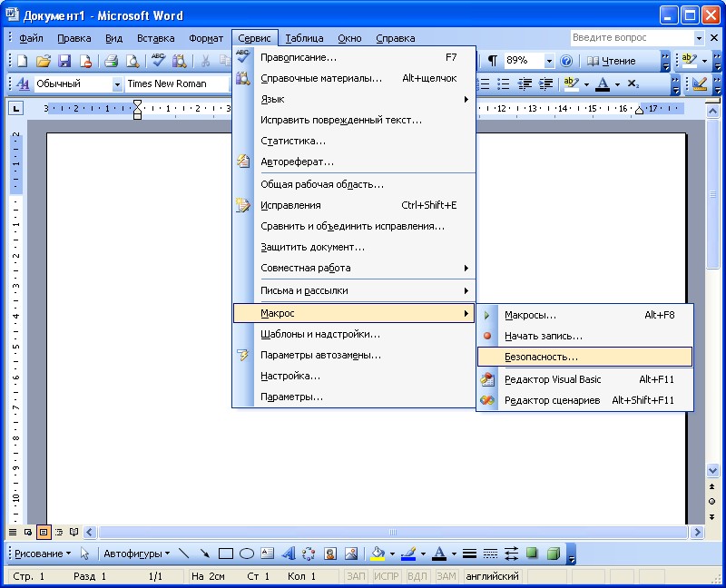Go to the previous page with double-arrow up
Image resolution: width=726 pixels, height=588 pixels.
tap(712, 486)
